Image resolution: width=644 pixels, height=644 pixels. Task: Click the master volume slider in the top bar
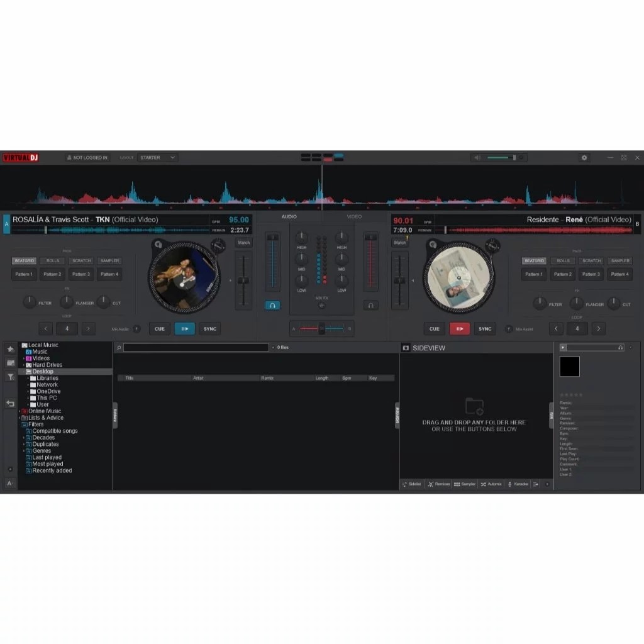coord(501,158)
